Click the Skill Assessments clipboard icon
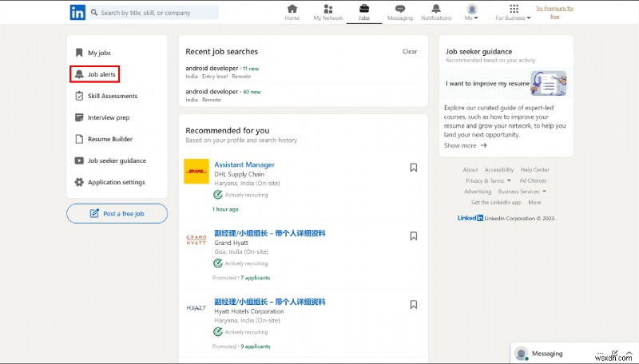Image resolution: width=639 pixels, height=364 pixels. 79,96
